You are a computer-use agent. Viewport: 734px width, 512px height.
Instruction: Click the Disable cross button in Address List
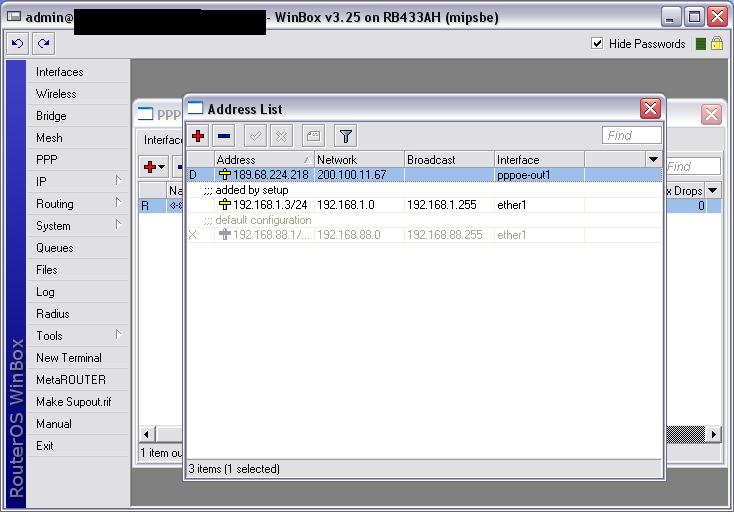click(281, 136)
